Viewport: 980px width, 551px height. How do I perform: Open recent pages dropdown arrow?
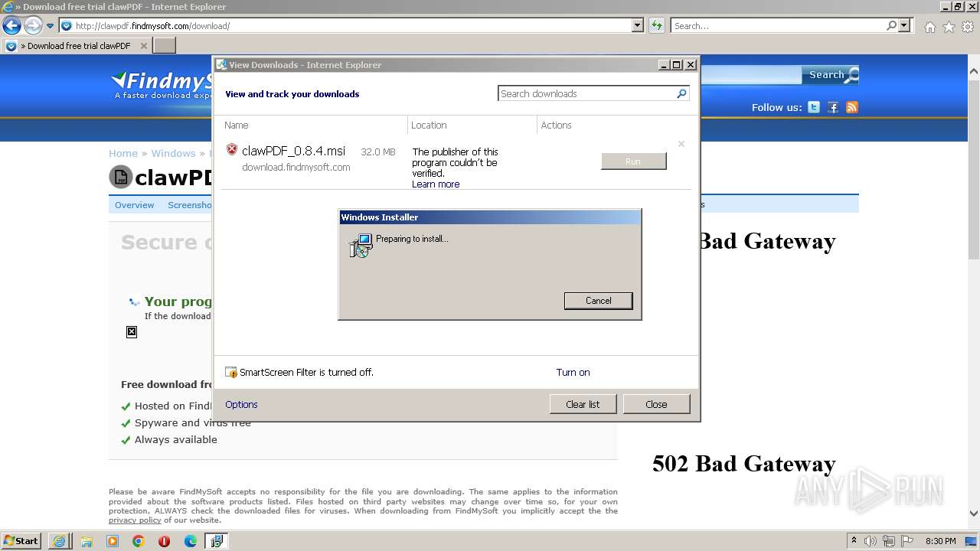click(x=51, y=26)
